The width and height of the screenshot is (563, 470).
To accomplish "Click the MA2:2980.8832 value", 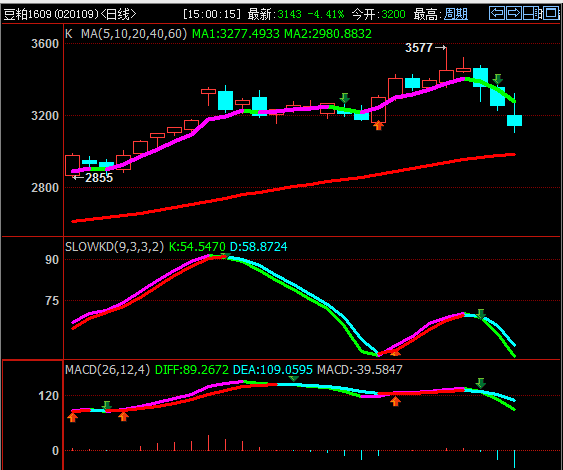I will 328,34.
